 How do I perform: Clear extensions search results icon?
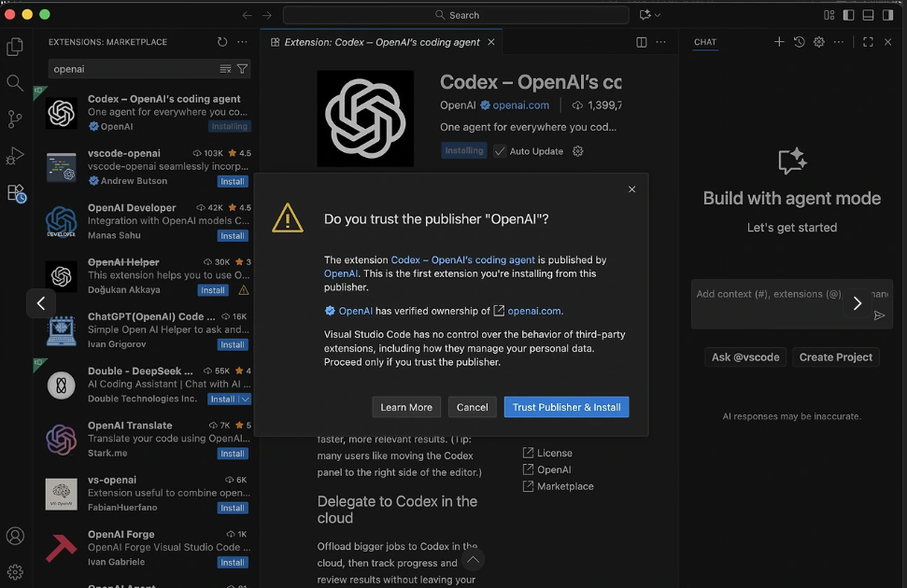tap(225, 69)
